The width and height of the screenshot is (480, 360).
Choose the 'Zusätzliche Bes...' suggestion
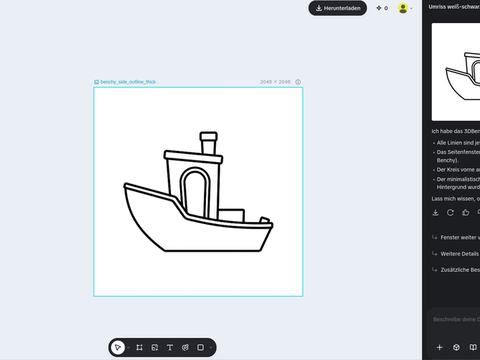(x=456, y=270)
